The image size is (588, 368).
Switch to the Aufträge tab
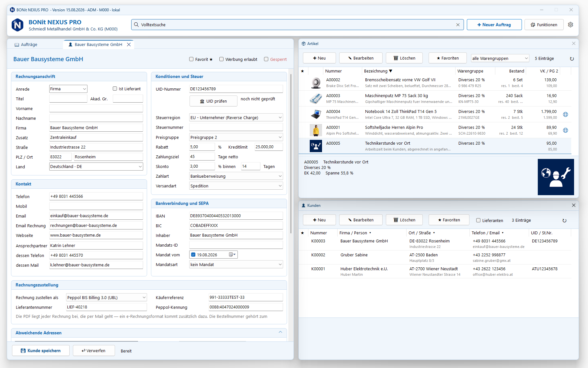(26, 45)
